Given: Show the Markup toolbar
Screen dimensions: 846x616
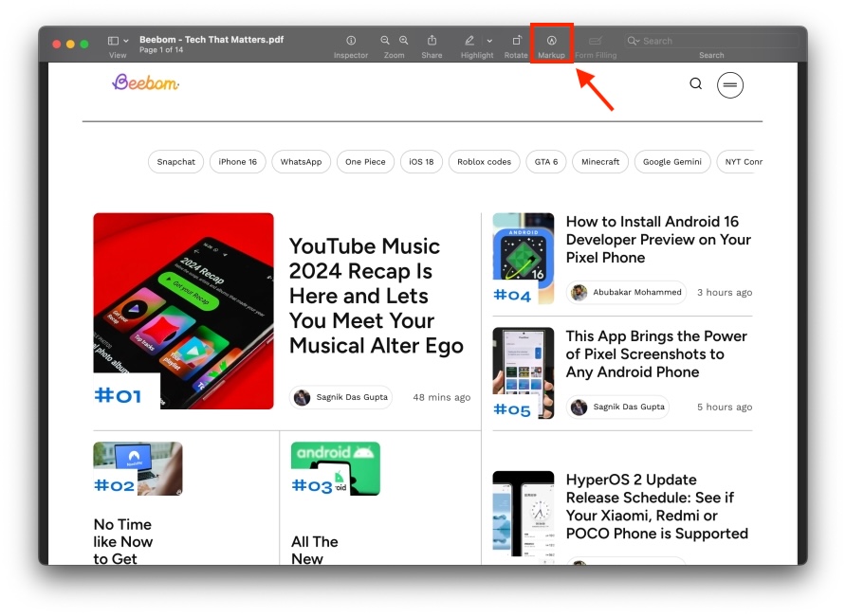Looking at the screenshot, I should coord(551,41).
